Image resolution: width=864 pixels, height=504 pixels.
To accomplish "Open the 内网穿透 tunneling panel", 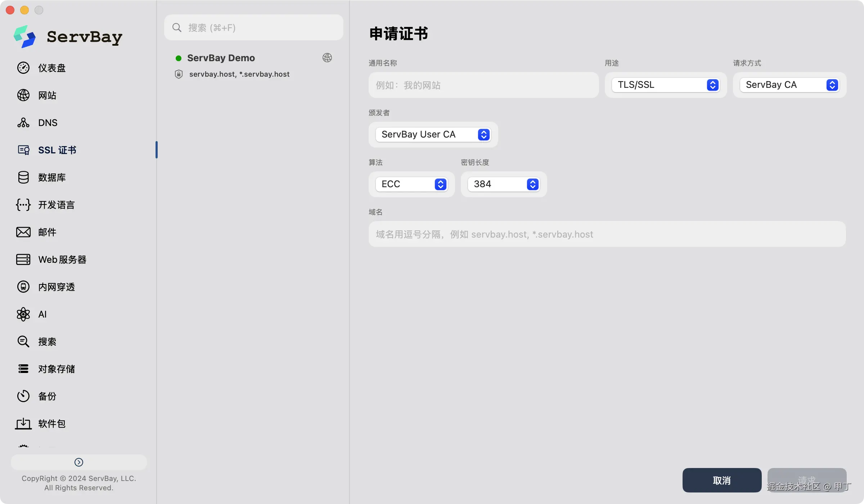I will coord(57,287).
